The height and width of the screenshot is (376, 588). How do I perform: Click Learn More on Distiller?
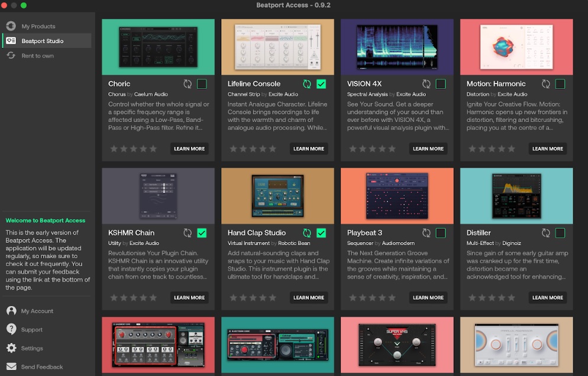548,298
